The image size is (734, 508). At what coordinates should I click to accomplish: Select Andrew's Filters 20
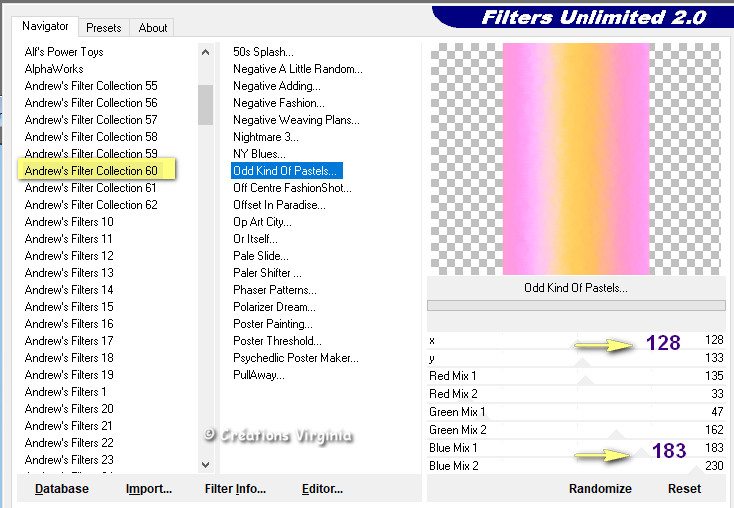[69, 409]
